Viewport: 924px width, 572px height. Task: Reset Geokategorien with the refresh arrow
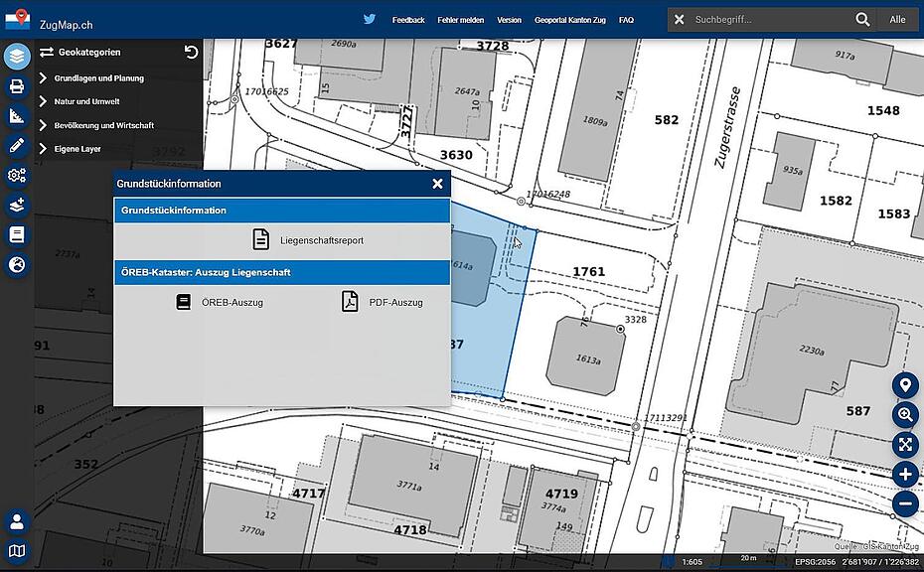click(x=191, y=53)
